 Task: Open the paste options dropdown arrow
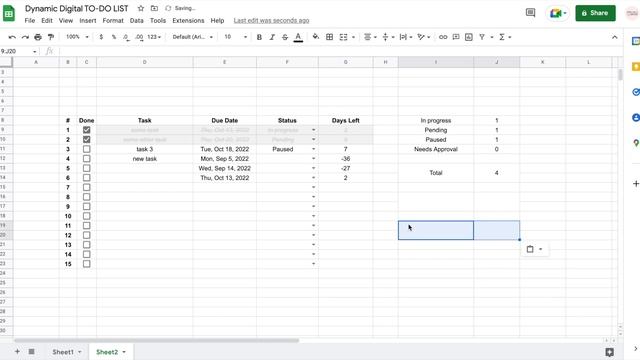coord(540,249)
